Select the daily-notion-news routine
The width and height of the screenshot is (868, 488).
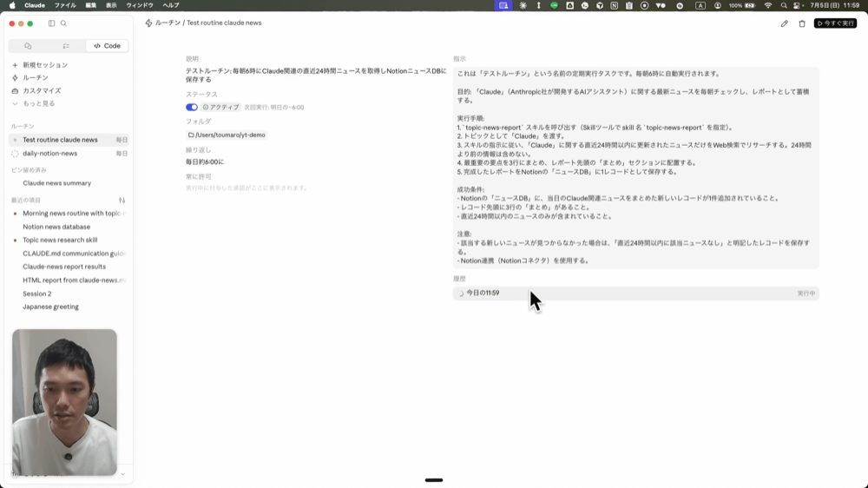pyautogui.click(x=69, y=154)
